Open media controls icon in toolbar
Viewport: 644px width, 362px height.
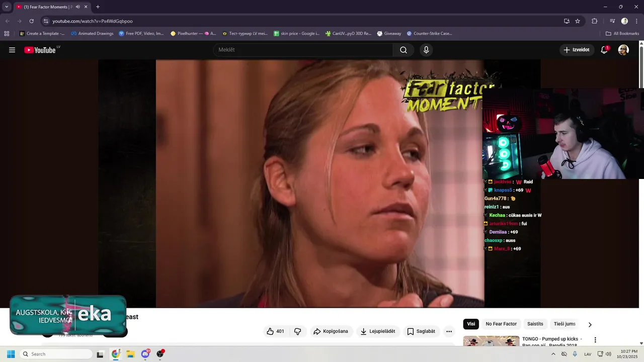click(612, 21)
